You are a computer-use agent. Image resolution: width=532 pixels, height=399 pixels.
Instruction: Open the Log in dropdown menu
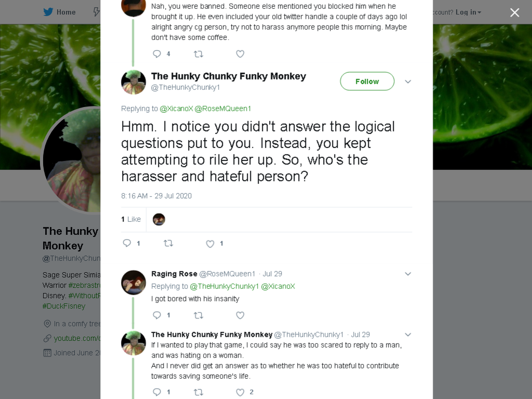(468, 12)
